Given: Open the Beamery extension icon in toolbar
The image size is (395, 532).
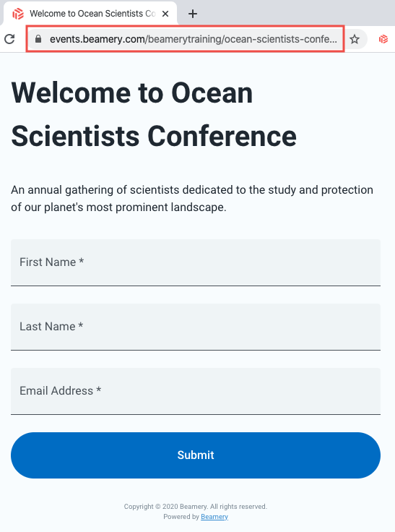Looking at the screenshot, I should (383, 39).
